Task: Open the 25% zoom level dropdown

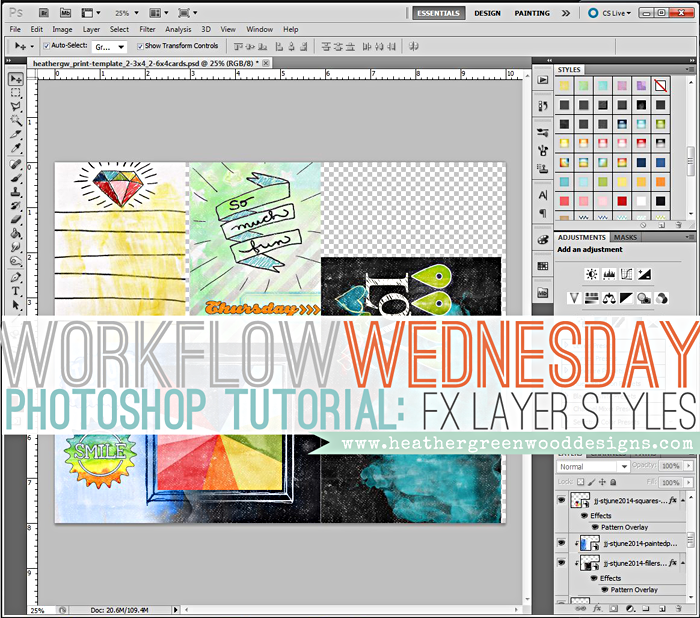Action: [x=137, y=13]
